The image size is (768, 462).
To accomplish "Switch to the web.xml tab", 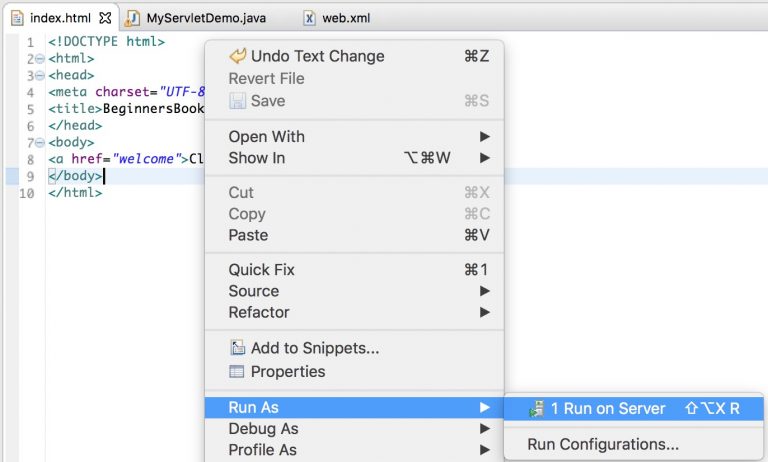I will click(347, 18).
